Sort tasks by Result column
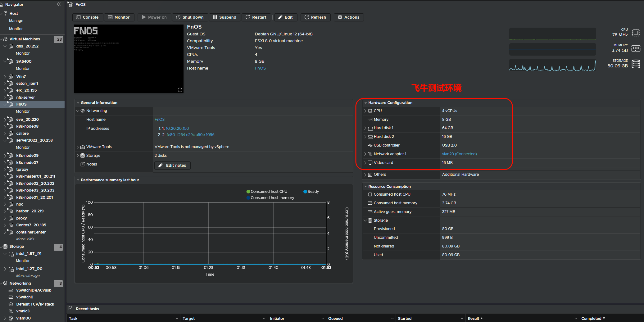 (x=474, y=319)
